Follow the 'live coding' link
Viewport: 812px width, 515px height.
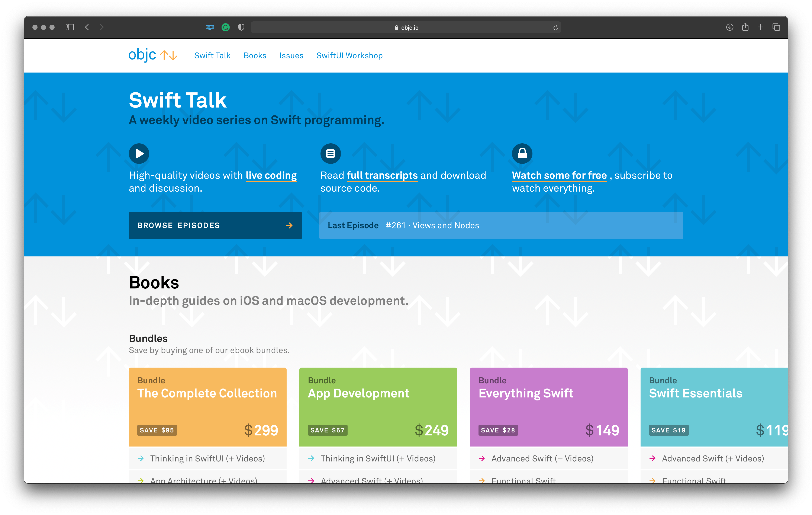(x=271, y=176)
